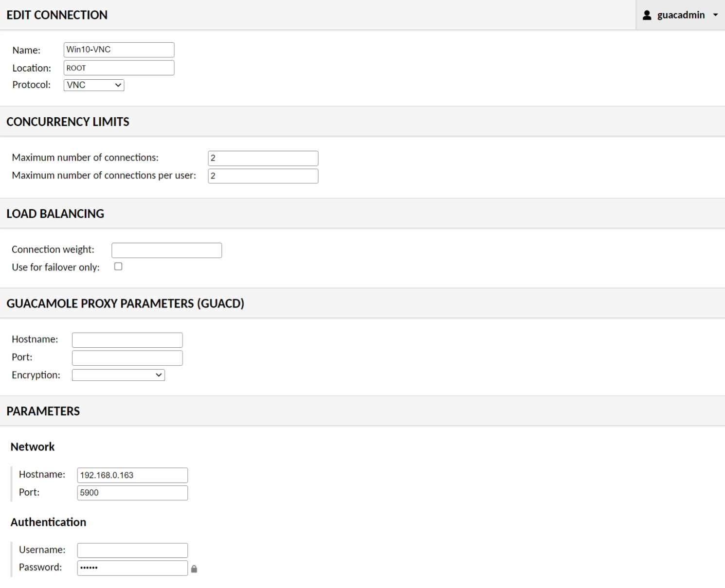The image size is (725, 588).
Task: Click the guacadmin username text
Action: [x=681, y=15]
